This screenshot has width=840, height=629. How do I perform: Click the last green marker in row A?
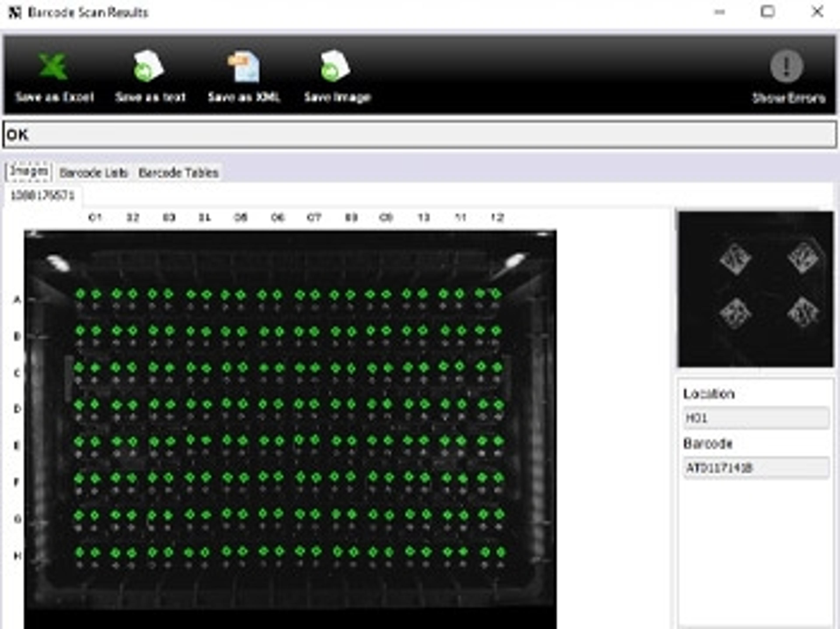[496, 294]
